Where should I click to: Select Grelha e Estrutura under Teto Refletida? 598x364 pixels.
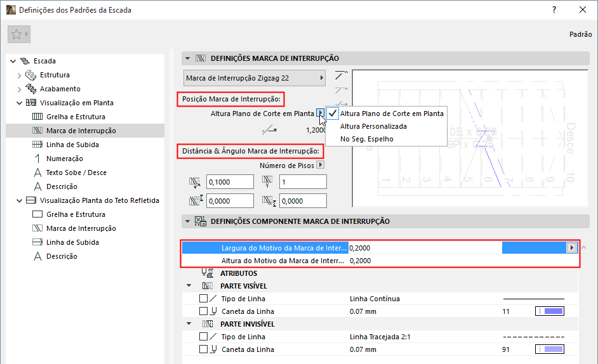76,214
